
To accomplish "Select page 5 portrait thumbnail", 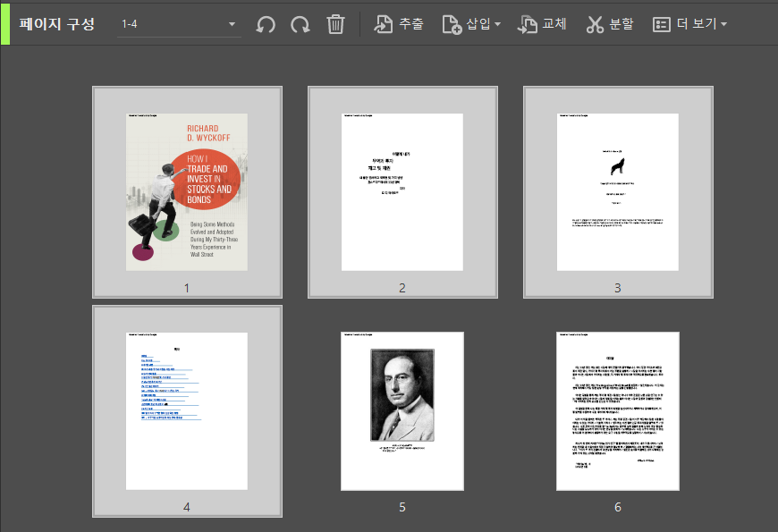I will (x=402, y=411).
